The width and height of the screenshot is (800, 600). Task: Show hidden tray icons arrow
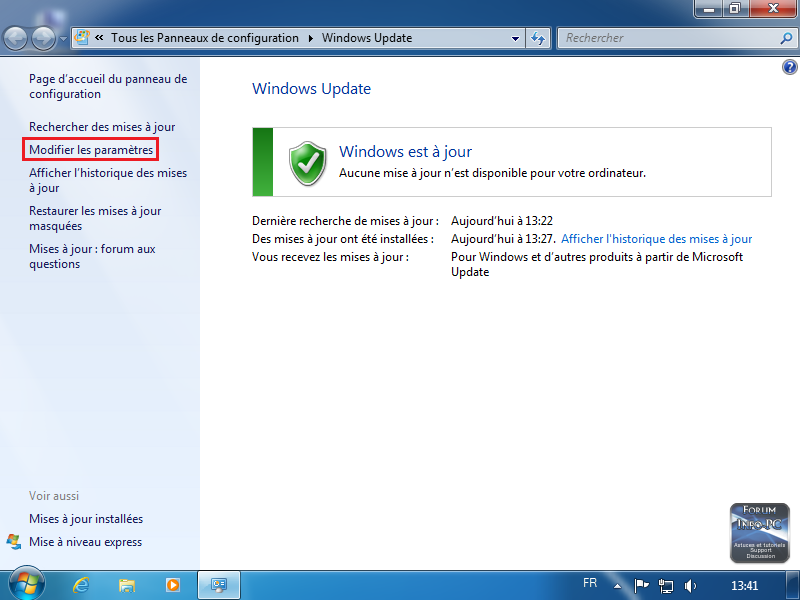tap(617, 586)
